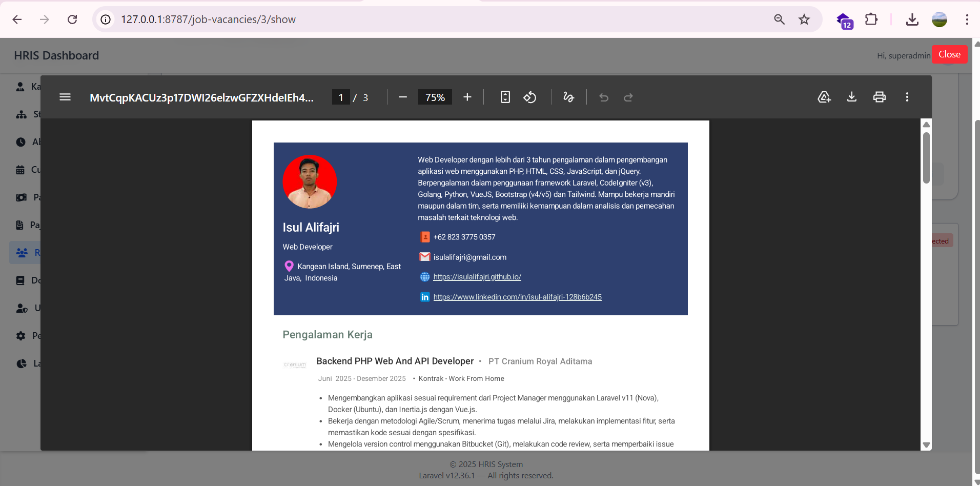This screenshot has height=486, width=980.
Task: Download the PDF file
Action: click(851, 97)
